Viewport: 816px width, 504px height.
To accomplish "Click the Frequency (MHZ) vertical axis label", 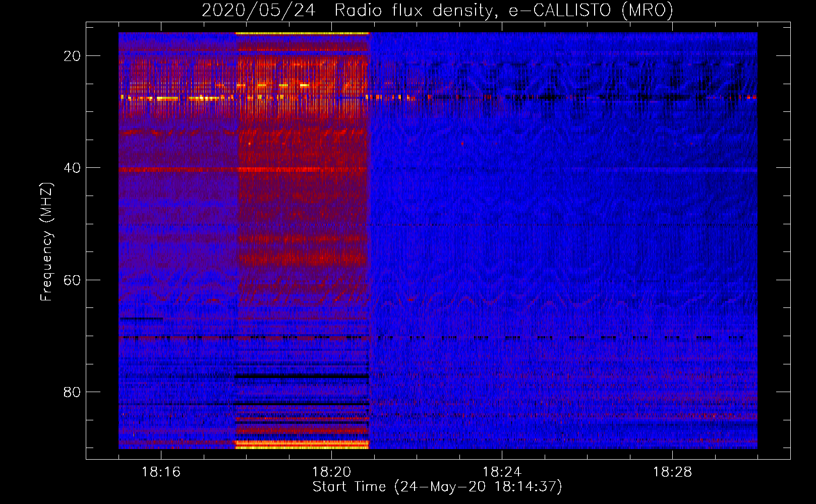I will [x=46, y=242].
